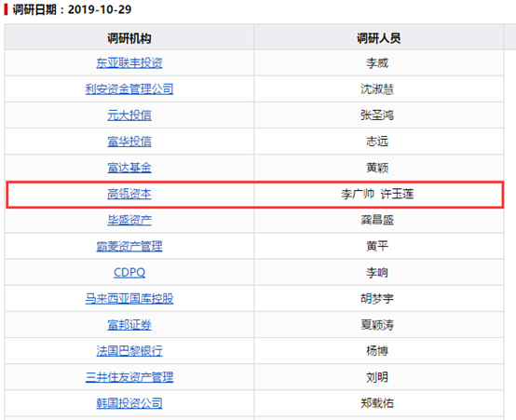Select the 李广帅 许玉莲 researcher cell
The height and width of the screenshot is (420, 516).
click(378, 195)
